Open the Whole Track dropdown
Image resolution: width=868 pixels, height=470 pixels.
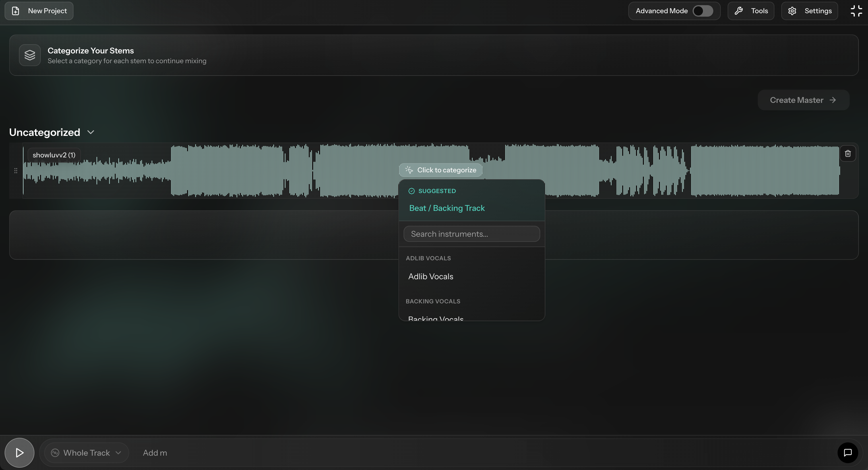tap(86, 453)
